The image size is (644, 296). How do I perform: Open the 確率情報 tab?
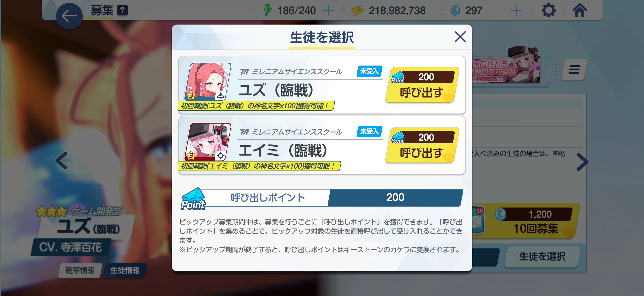[x=80, y=270]
